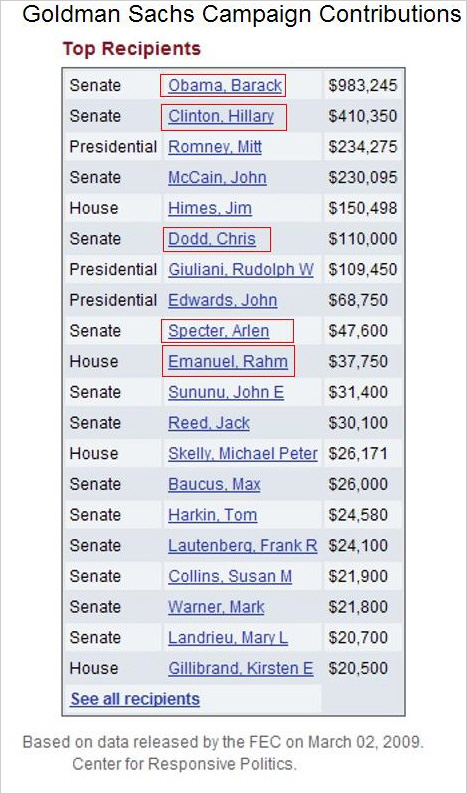Viewport: 467px width, 794px height.
Task: Open the Collins, Susan M link
Action: tap(230, 577)
